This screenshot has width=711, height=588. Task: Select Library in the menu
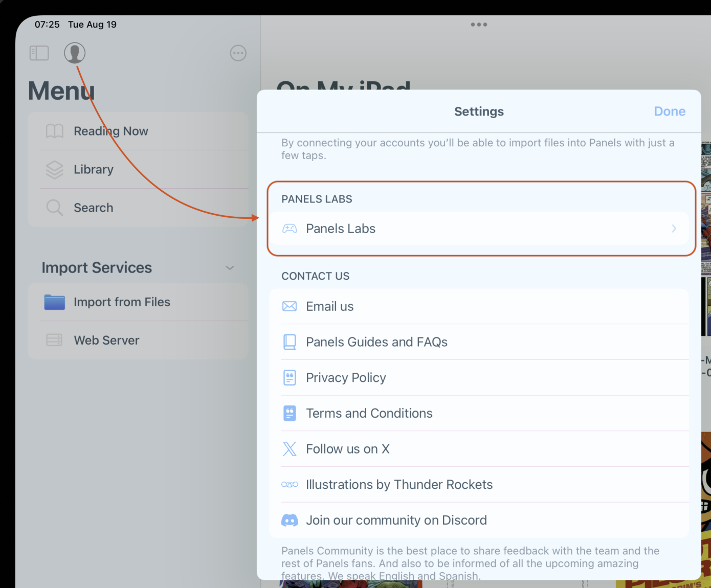tap(138, 170)
